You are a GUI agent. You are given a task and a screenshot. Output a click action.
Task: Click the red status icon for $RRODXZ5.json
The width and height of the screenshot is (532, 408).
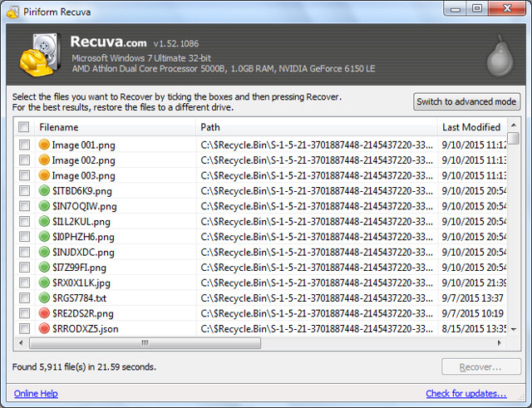click(x=44, y=328)
